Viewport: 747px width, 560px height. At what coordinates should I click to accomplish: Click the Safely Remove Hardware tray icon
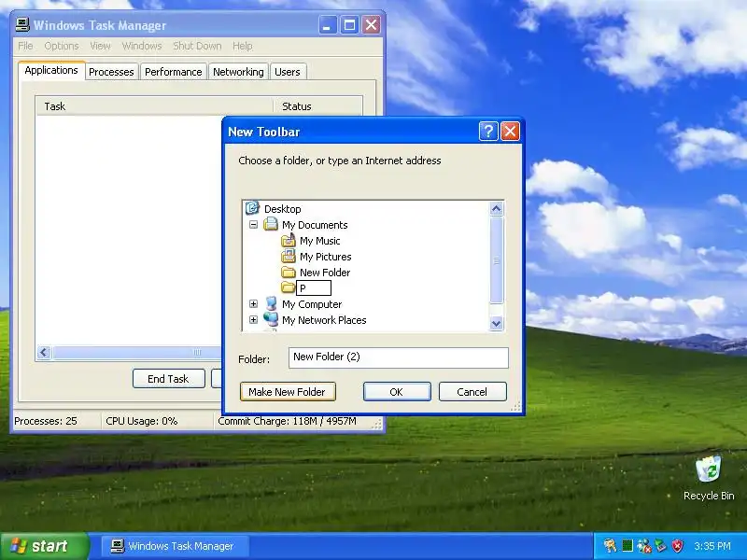661,546
